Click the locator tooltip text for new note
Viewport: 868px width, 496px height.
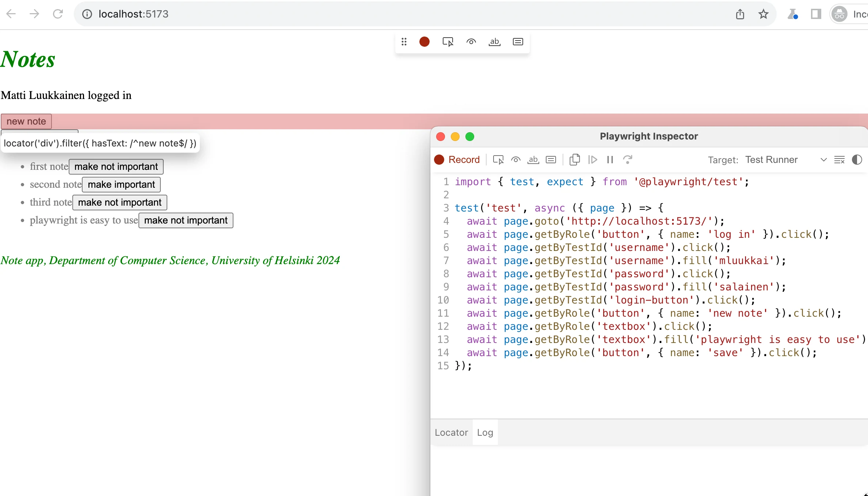click(100, 143)
